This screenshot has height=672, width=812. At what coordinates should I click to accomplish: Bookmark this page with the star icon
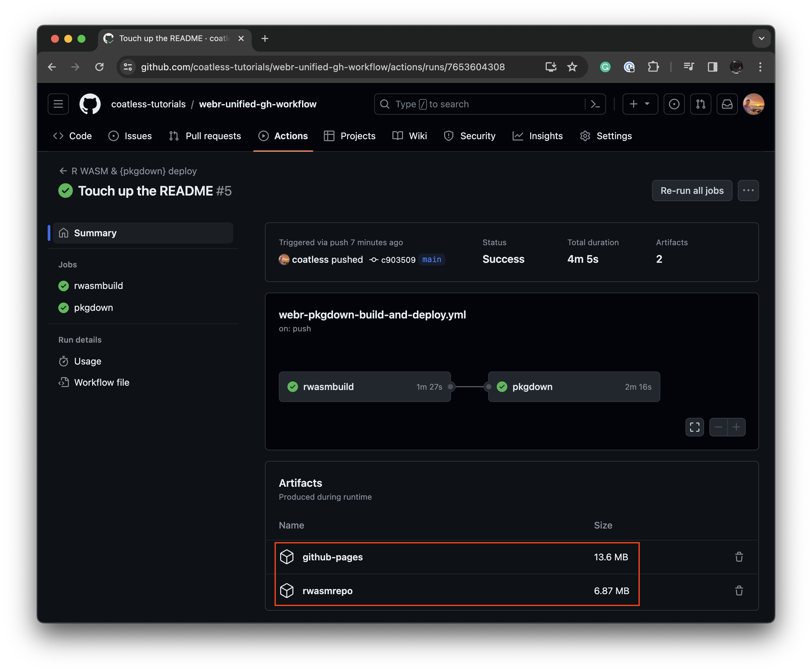point(572,67)
